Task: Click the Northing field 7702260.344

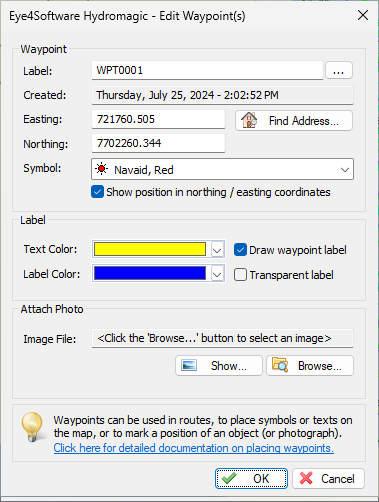Action: 158,143
